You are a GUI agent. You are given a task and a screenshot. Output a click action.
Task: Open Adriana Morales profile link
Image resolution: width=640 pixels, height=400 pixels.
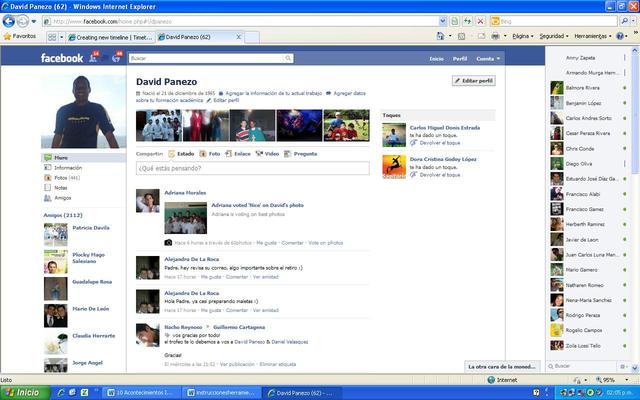tap(185, 193)
